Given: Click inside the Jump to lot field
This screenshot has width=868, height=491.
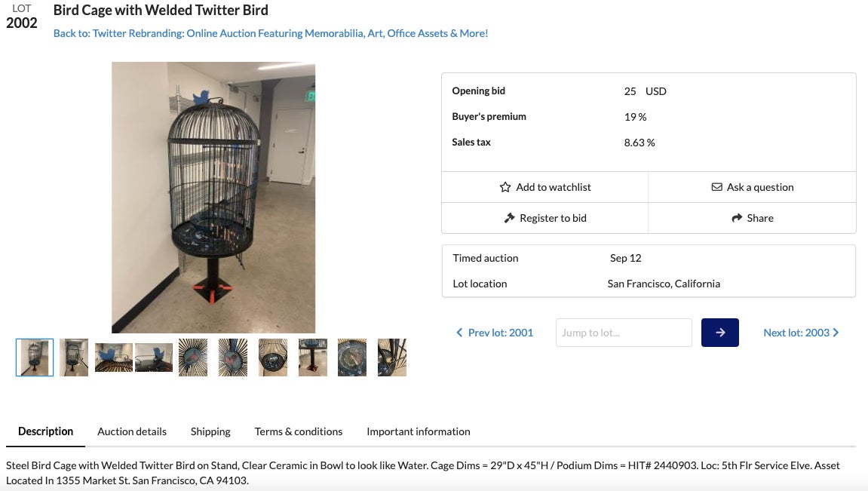Looking at the screenshot, I should point(624,333).
